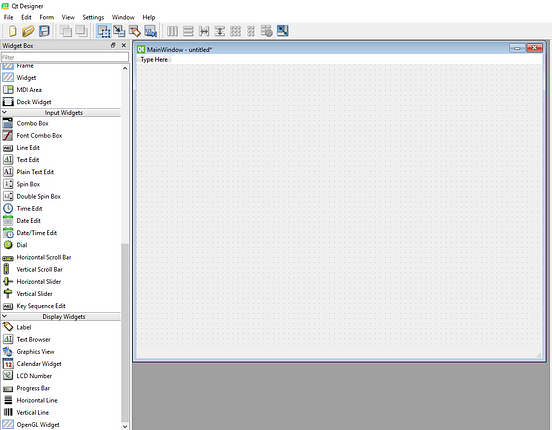
Task: Click the New Form toolbar icon
Action: click(x=12, y=31)
